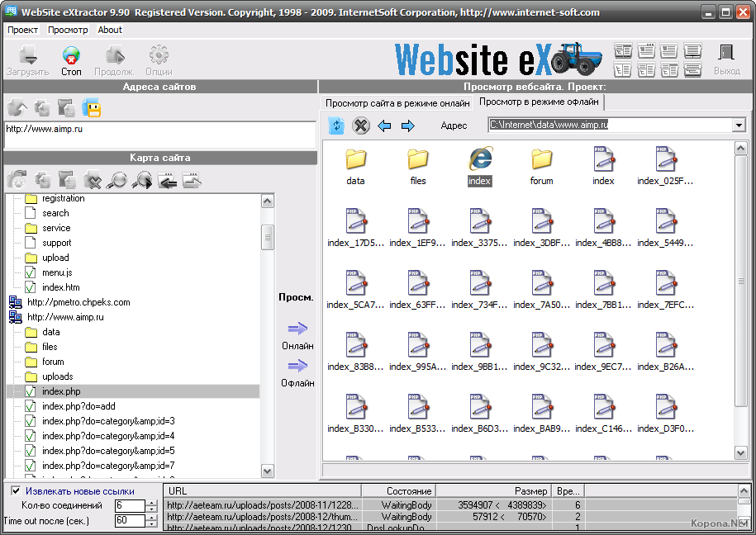Increase Кол-во соединений spinner value
Viewport: 756px width, 535px height.
pos(151,503)
